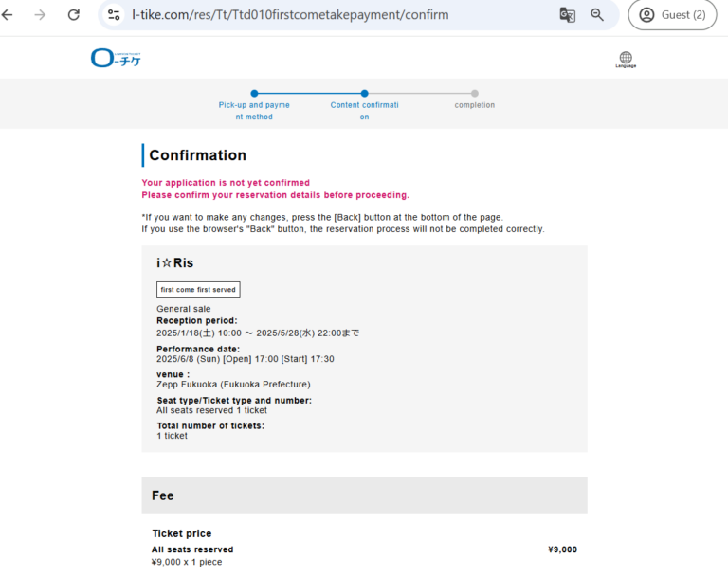Click the i☆Ris event title

pyautogui.click(x=174, y=263)
